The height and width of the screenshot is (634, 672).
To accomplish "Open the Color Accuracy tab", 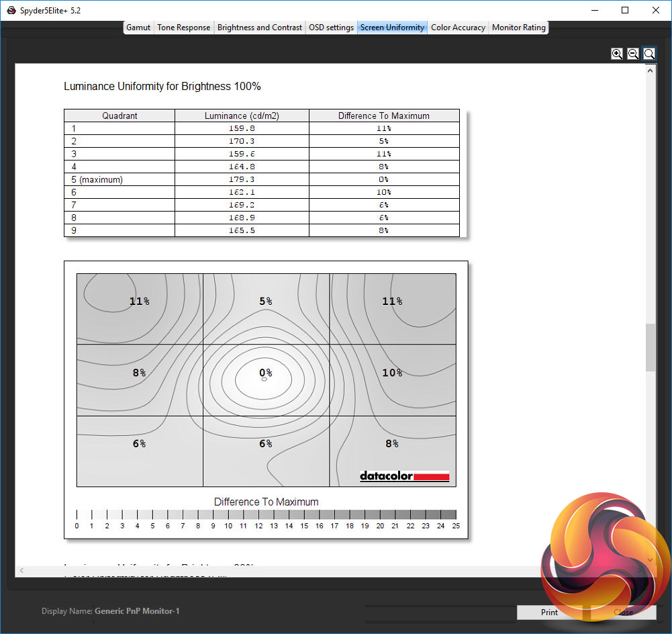I will (458, 28).
